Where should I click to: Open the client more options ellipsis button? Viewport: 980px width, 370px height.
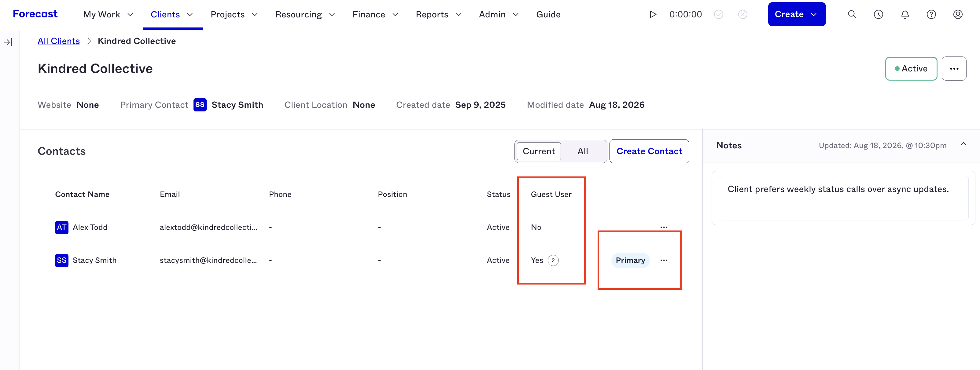[954, 69]
